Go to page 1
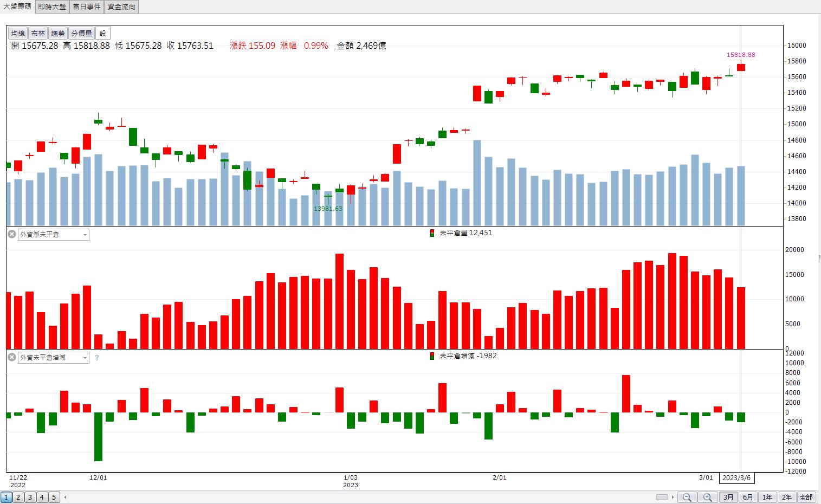This screenshot has width=821, height=504. [x=6, y=497]
